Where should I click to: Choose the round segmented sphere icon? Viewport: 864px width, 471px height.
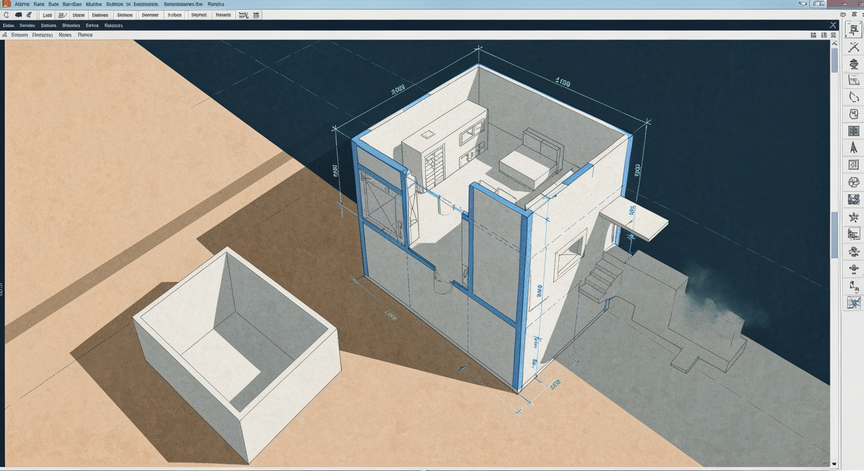point(854,182)
